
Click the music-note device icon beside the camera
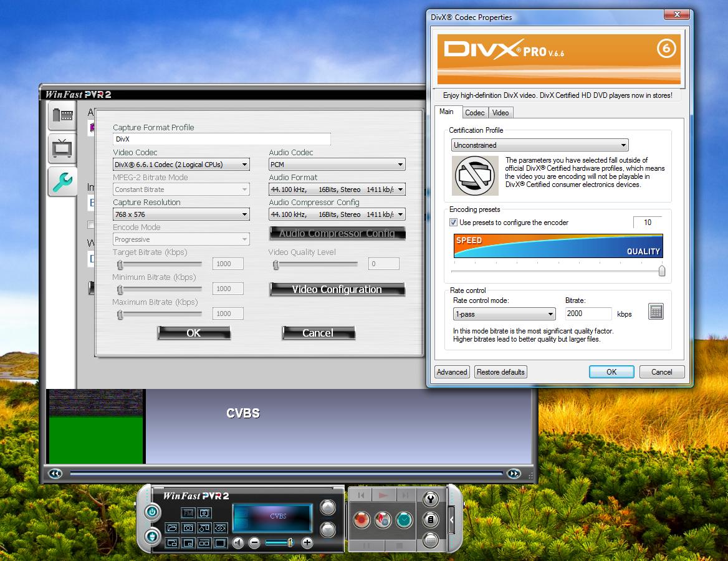click(x=204, y=527)
